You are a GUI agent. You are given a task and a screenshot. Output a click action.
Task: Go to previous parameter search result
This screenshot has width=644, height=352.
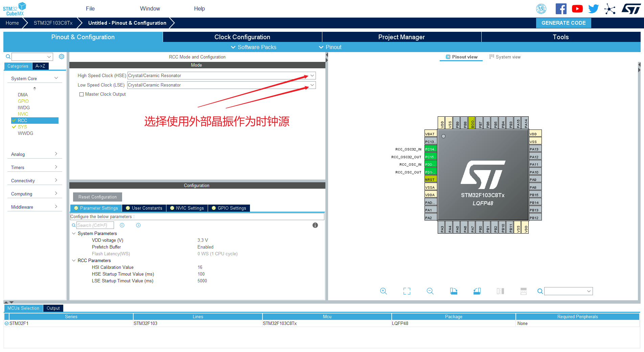point(122,225)
